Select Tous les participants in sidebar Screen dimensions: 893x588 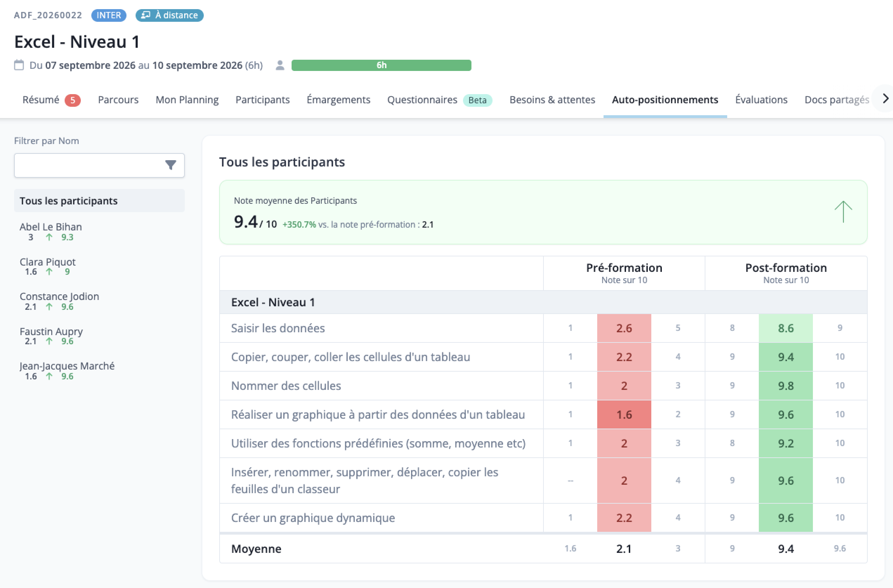tap(99, 201)
